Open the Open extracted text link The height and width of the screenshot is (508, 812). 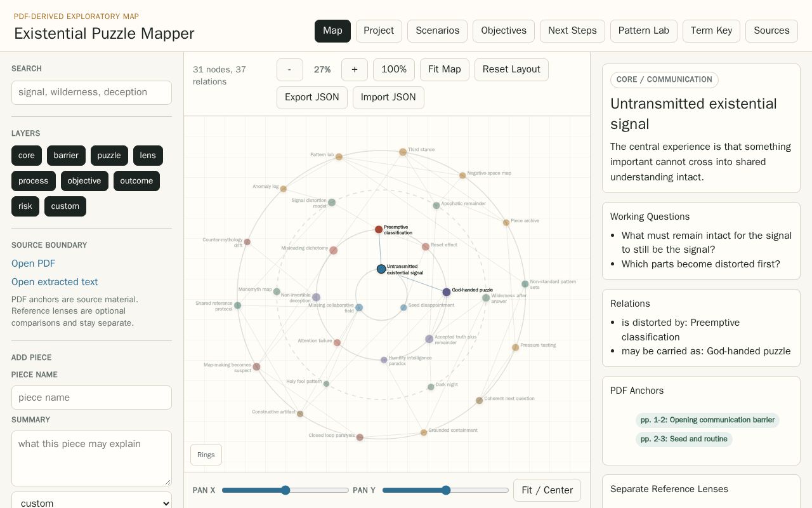click(55, 282)
